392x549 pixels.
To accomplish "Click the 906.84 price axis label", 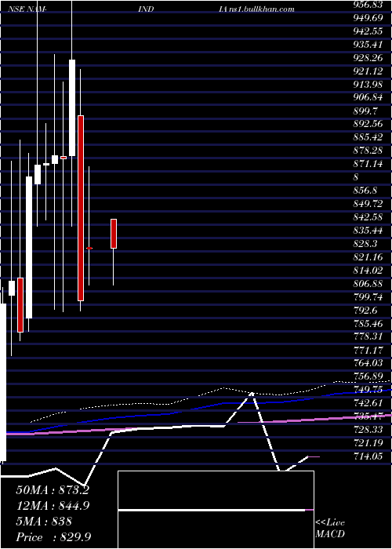I will 368,97.
